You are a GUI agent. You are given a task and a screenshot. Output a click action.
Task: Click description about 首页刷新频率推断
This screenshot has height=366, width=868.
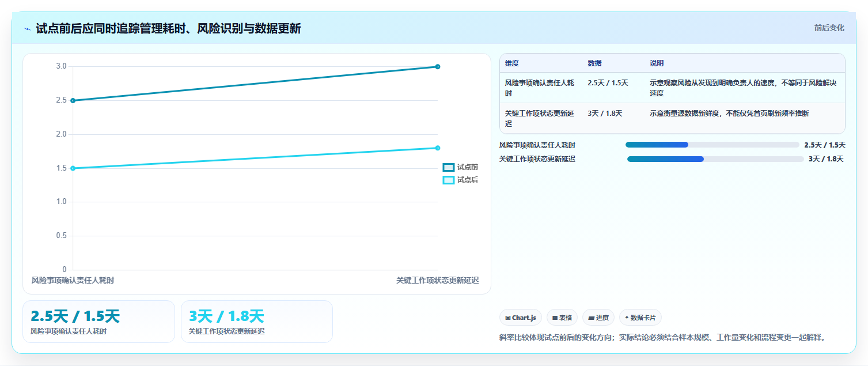(729, 114)
